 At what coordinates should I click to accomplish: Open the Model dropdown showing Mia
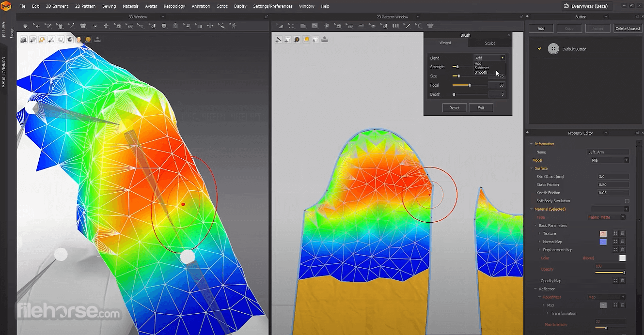tap(610, 160)
